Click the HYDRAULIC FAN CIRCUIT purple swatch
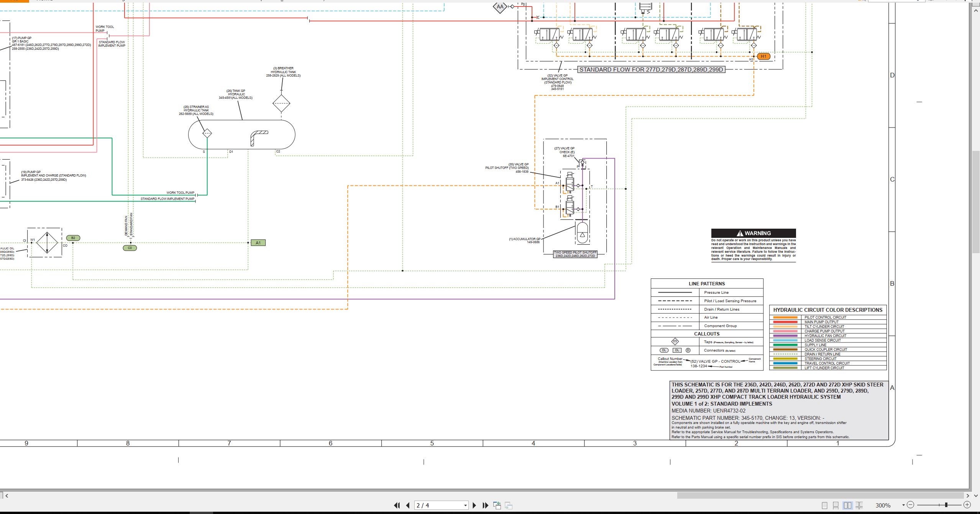Screen dimensions: 980x514 pyautogui.click(x=785, y=336)
